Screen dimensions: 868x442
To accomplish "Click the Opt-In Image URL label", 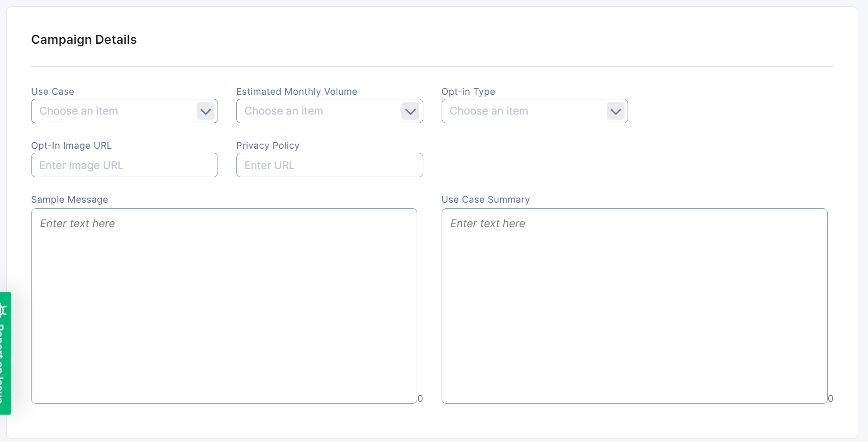I will (x=71, y=146).
